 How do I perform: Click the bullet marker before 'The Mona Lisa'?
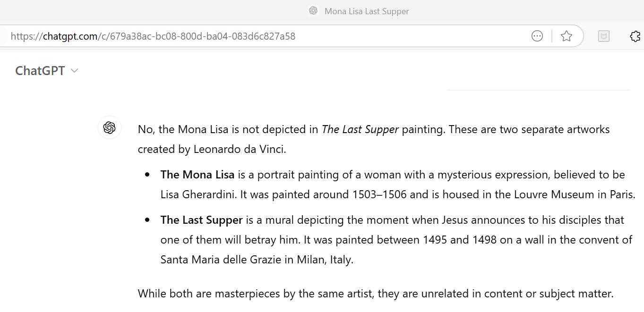coord(148,175)
